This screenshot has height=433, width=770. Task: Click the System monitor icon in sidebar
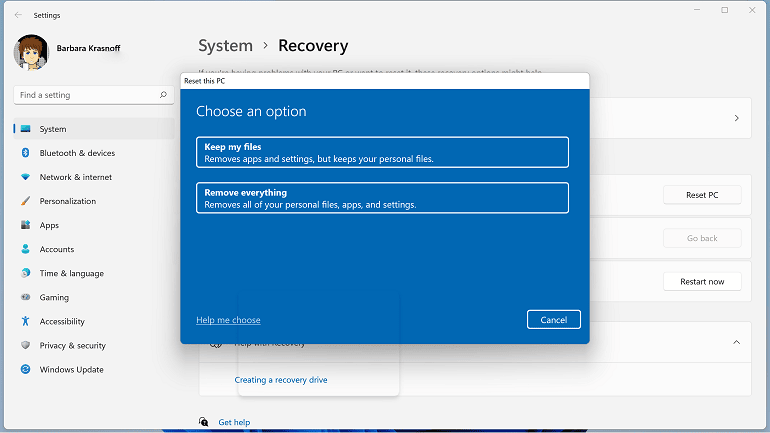(26, 129)
